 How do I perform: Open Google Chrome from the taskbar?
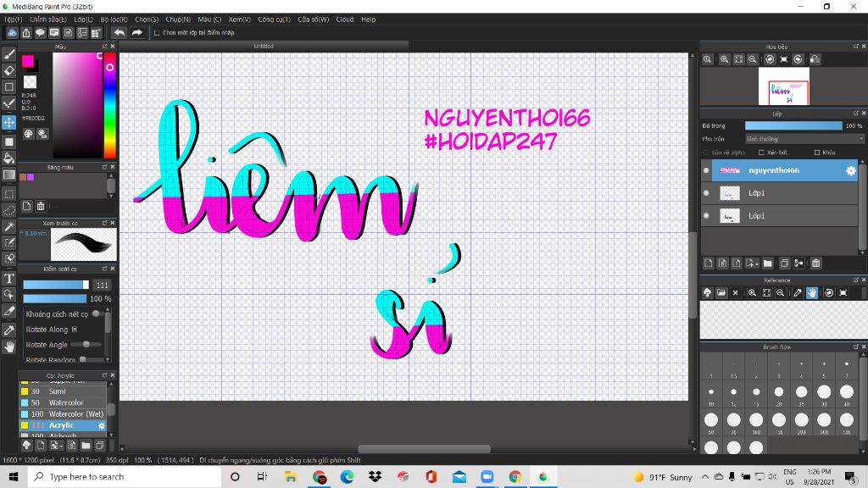click(515, 476)
